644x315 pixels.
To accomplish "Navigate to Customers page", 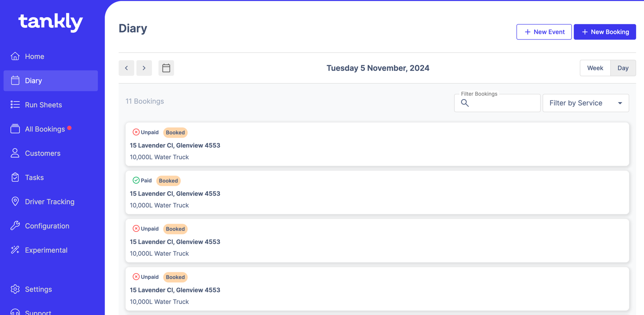I will pos(42,153).
